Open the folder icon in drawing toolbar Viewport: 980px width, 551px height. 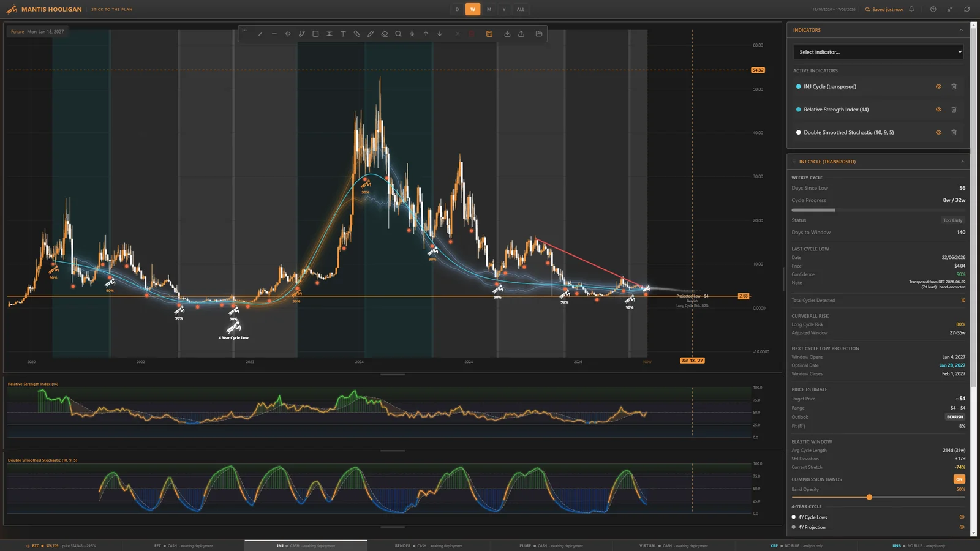click(539, 34)
